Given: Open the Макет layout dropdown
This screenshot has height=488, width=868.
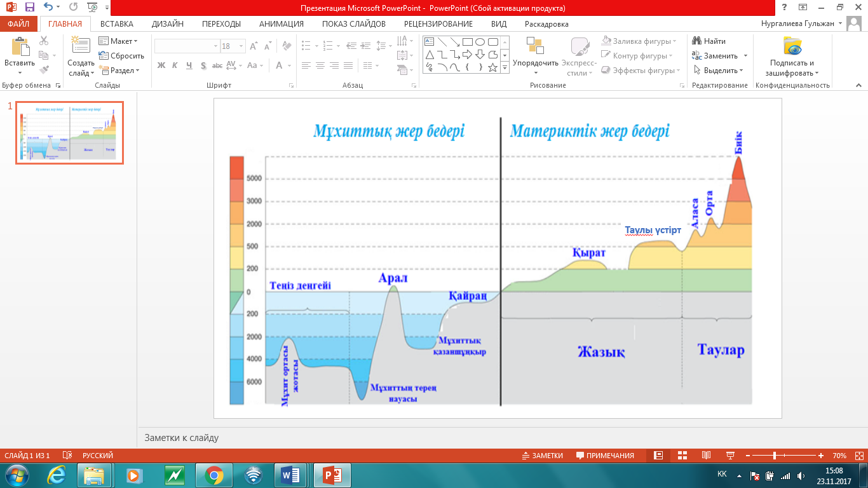Looking at the screenshot, I should (x=118, y=41).
